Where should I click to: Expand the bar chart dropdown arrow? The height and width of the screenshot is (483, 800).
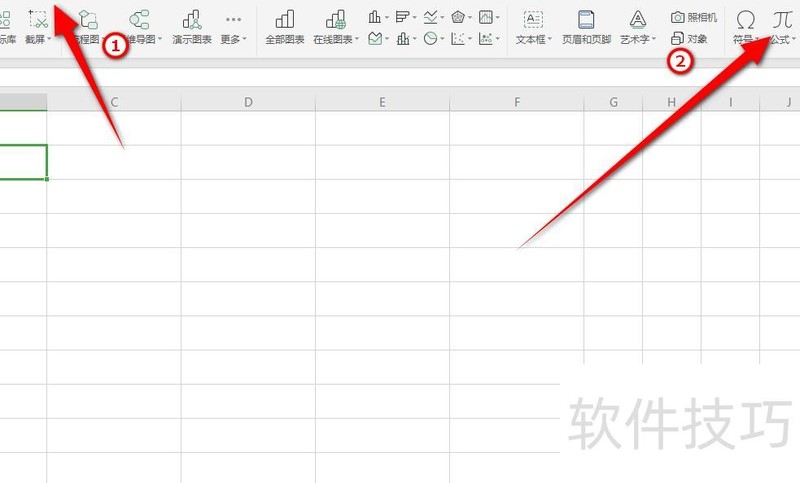point(414,17)
